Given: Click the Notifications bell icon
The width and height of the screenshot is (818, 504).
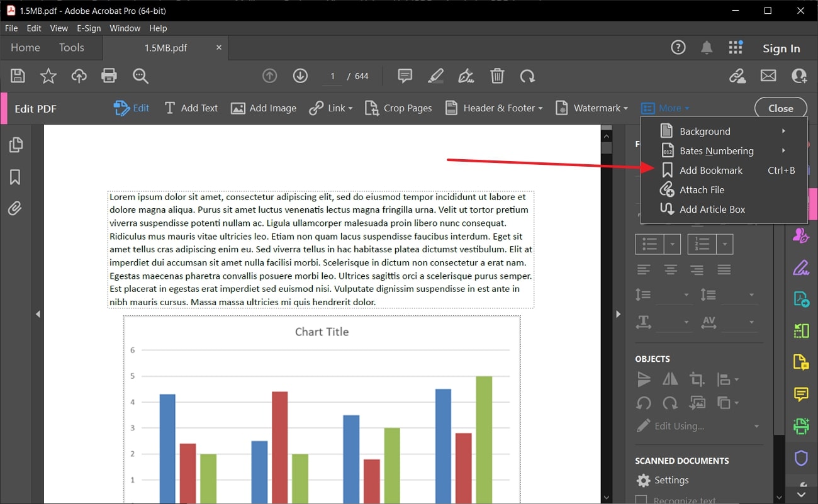Looking at the screenshot, I should click(707, 48).
